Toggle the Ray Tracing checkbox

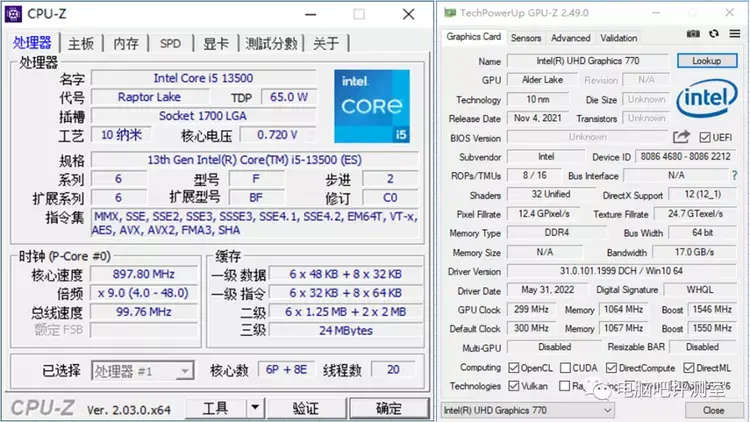pyautogui.click(x=565, y=386)
